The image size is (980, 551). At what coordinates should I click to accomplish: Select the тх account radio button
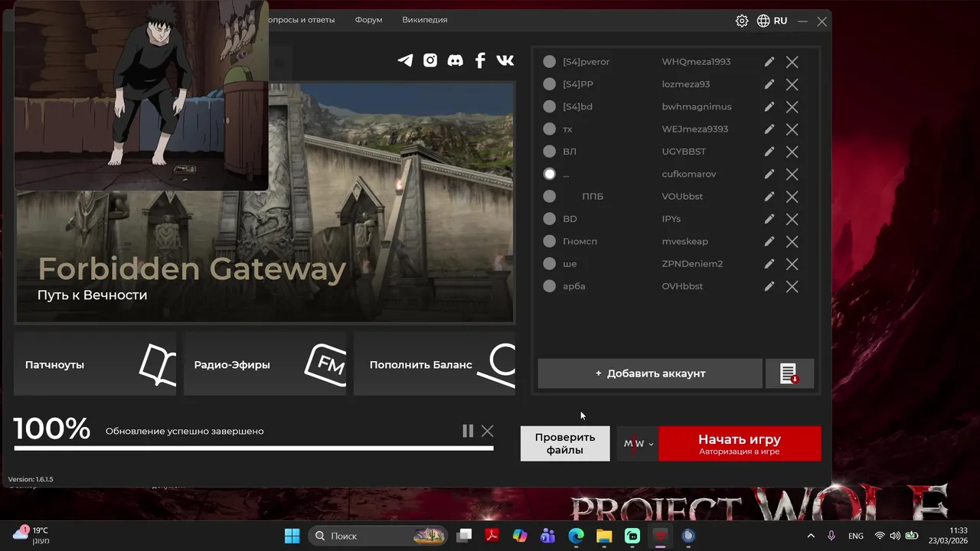point(549,129)
